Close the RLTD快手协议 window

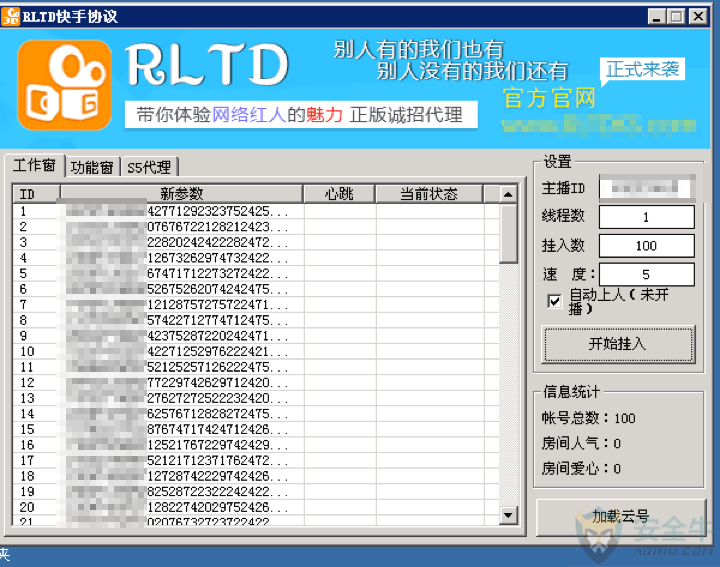[x=698, y=17]
